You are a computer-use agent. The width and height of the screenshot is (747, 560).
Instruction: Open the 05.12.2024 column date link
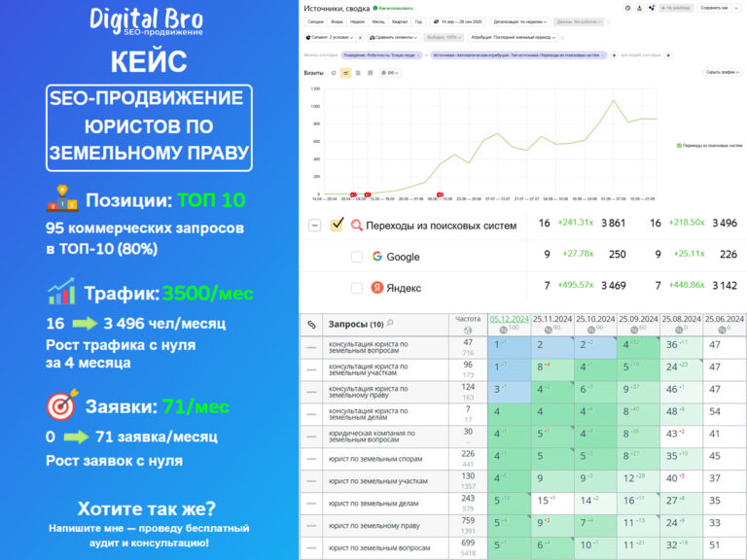point(510,319)
